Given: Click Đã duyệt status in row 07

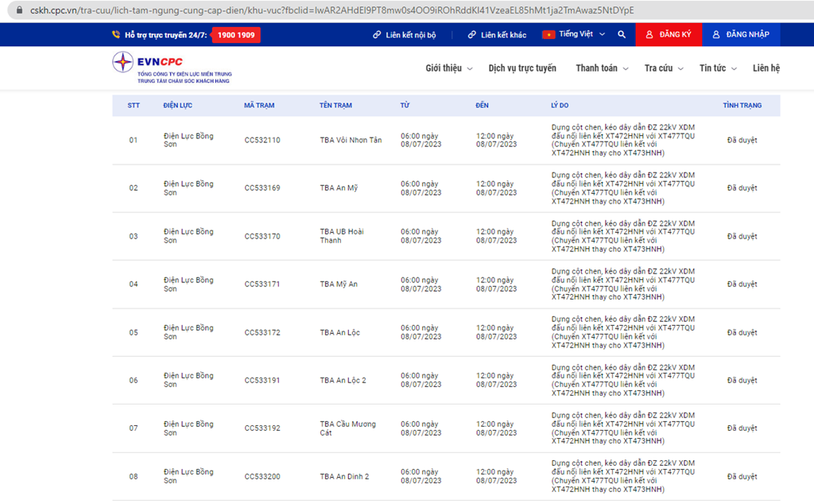Looking at the screenshot, I should click(742, 428).
